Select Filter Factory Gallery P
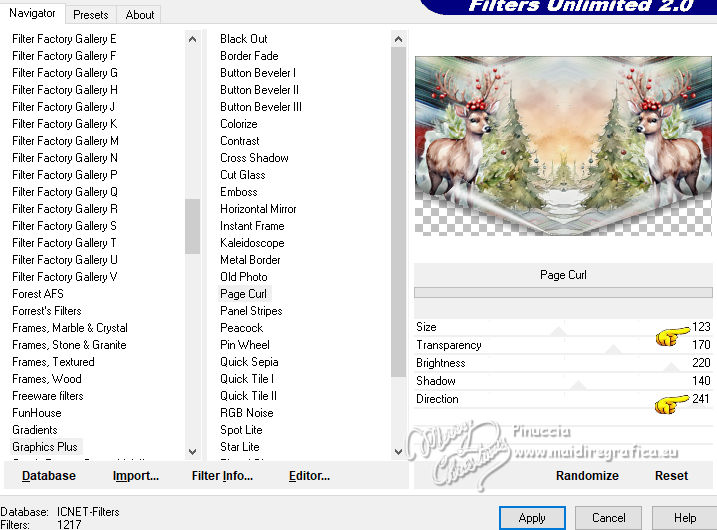This screenshot has height=530, width=717. click(64, 175)
